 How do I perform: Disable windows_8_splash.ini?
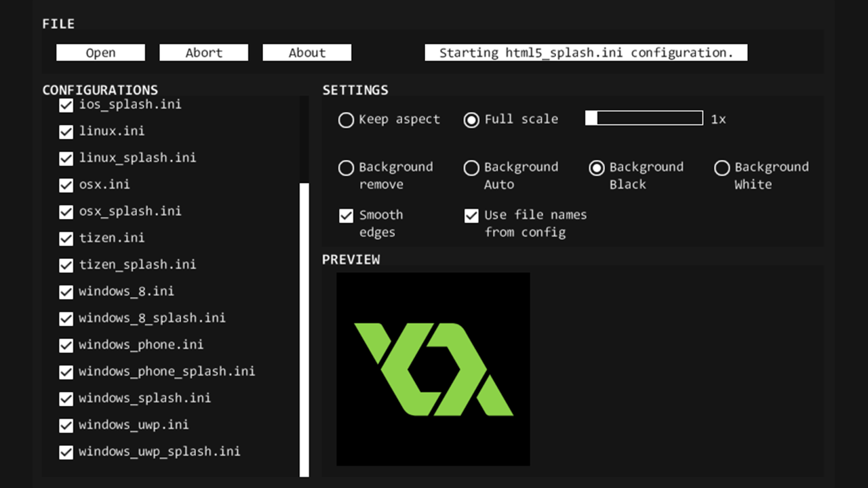coord(66,319)
